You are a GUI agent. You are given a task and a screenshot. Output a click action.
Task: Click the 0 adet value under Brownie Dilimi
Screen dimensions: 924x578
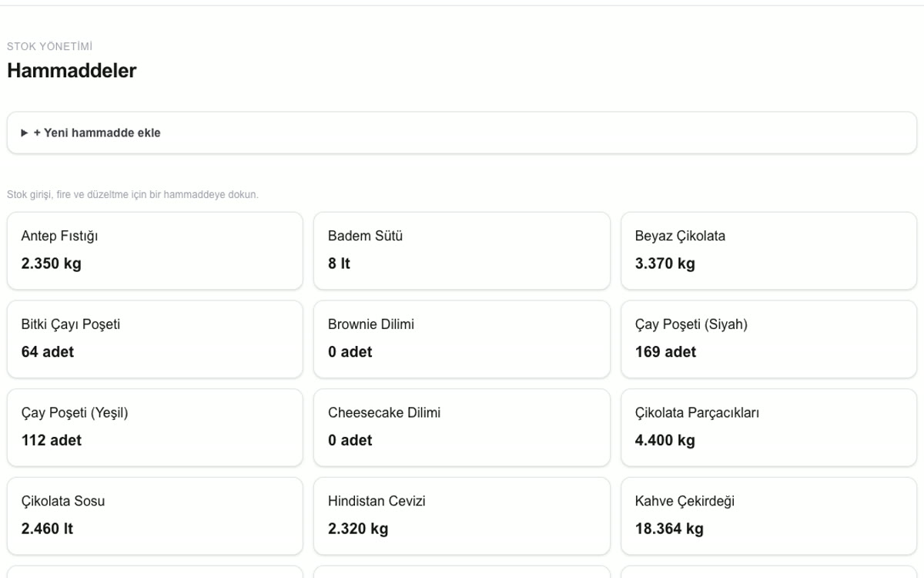(350, 352)
